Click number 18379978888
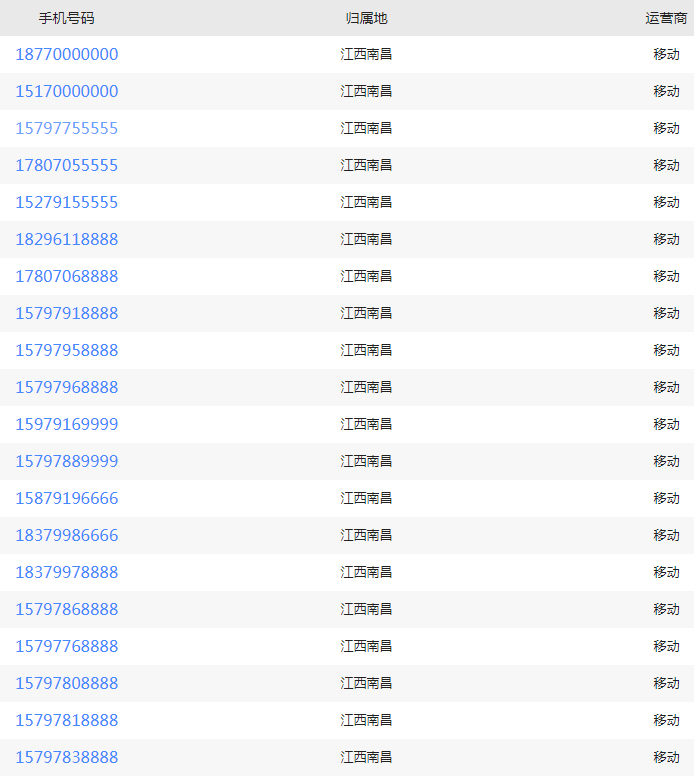This screenshot has width=694, height=779. tap(67, 572)
